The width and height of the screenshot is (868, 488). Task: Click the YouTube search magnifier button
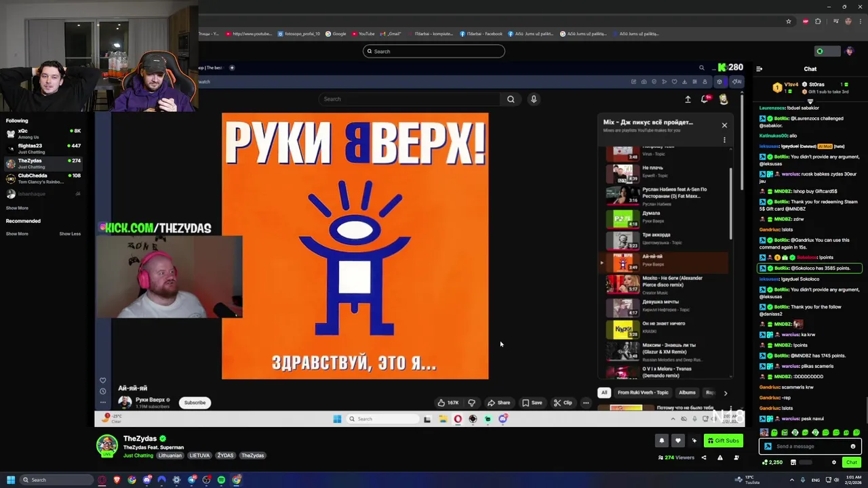(x=511, y=99)
